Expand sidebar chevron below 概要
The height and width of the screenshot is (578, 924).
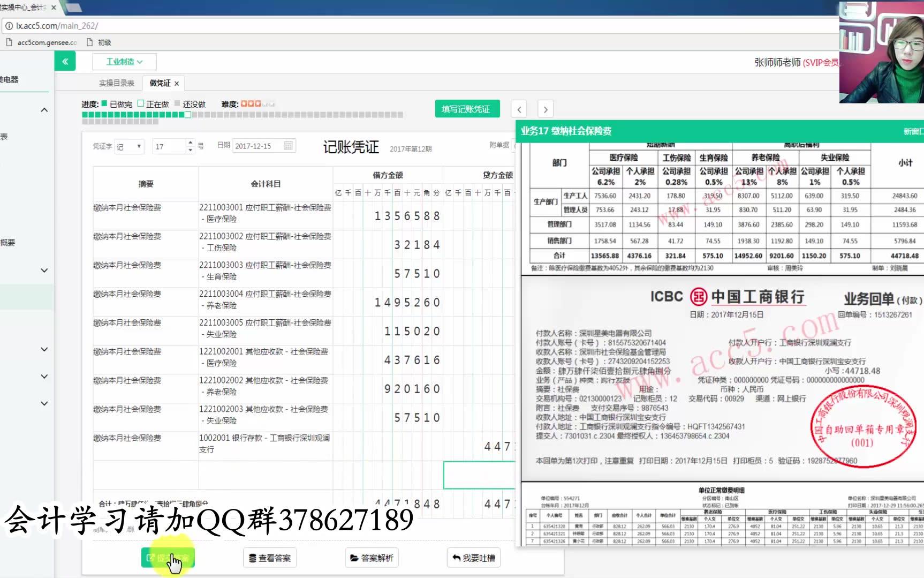44,271
